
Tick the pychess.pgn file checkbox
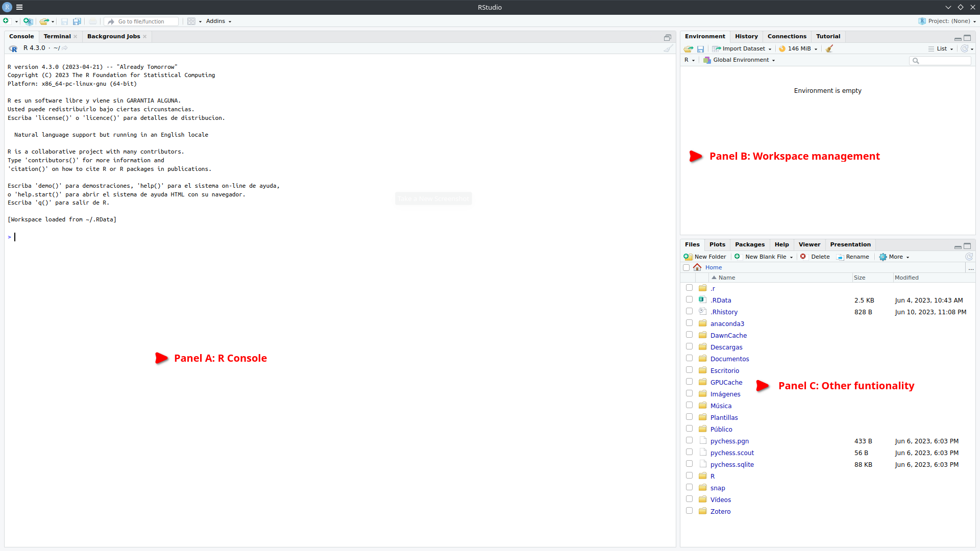(x=689, y=440)
